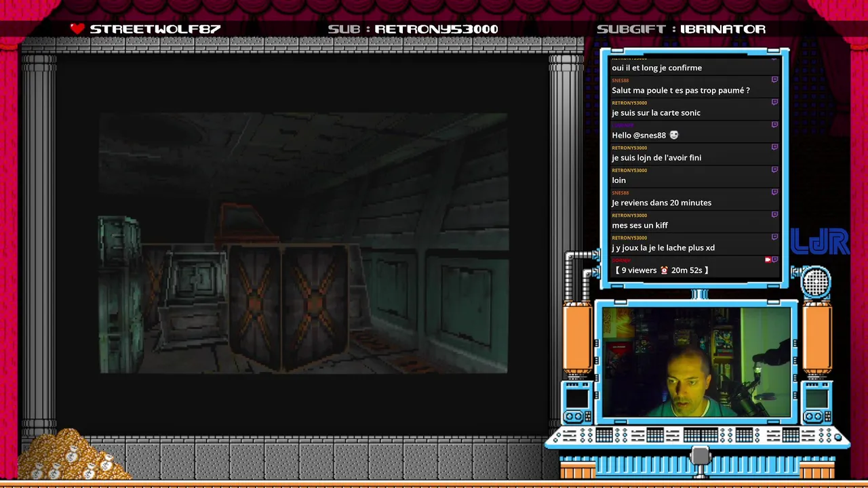Click the 'SUB : RETRONY53000' label
Viewport: 868px width, 488px height.
[413, 29]
